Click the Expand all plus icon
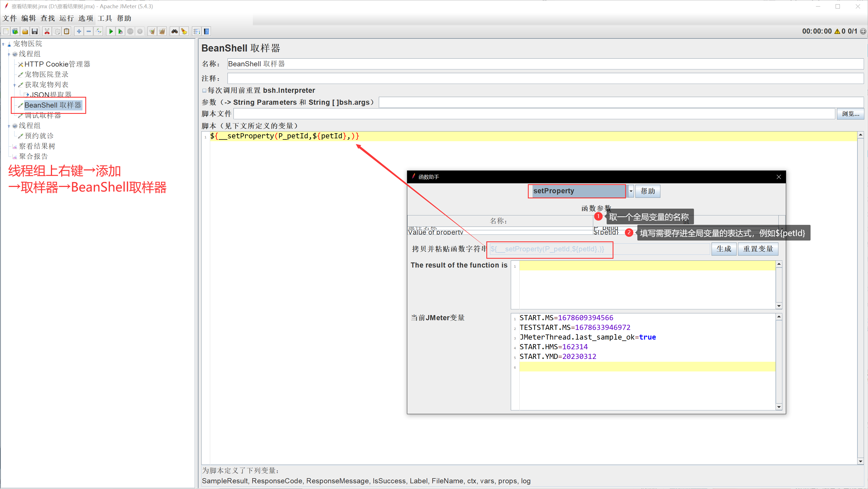This screenshot has width=868, height=489. [79, 31]
